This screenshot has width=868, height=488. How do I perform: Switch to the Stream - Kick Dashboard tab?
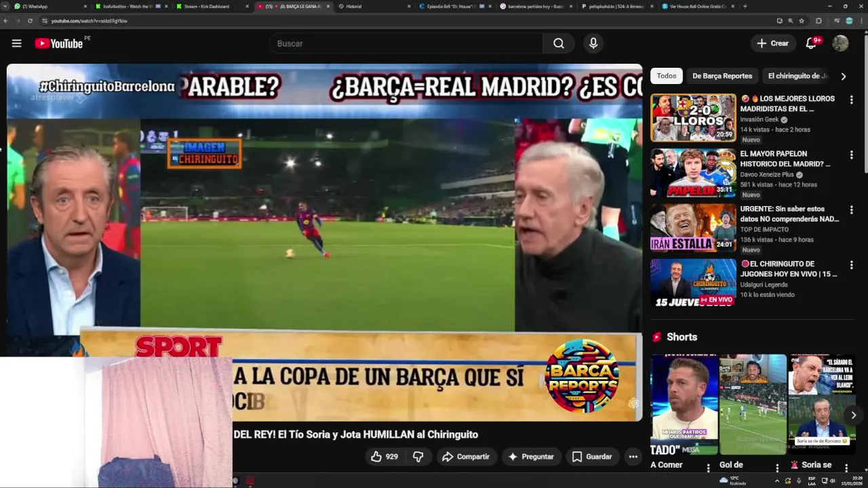pyautogui.click(x=212, y=6)
